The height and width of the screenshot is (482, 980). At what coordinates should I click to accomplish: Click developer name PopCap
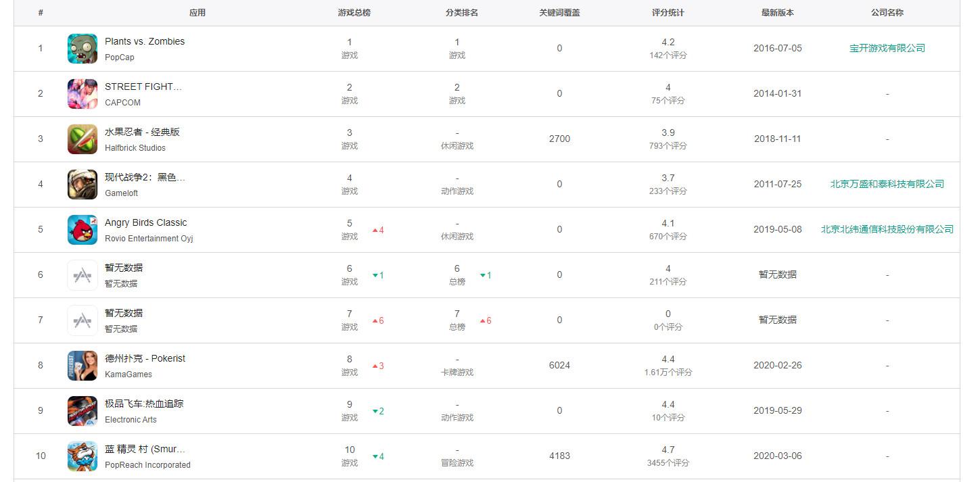120,57
